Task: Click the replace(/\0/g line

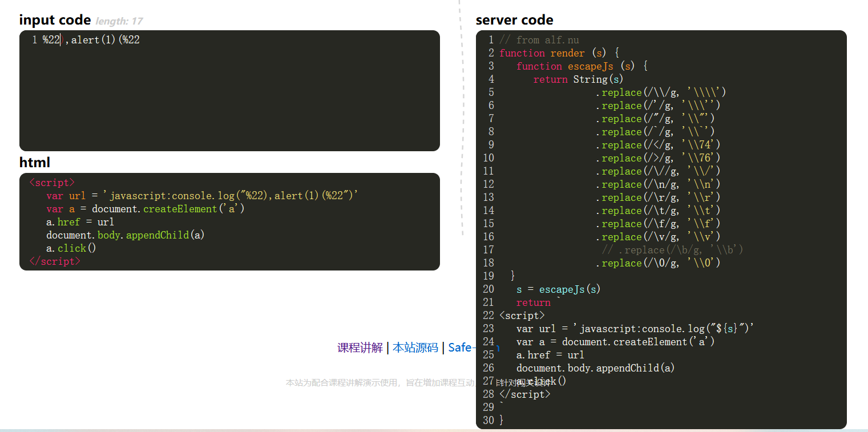Action: pyautogui.click(x=658, y=263)
